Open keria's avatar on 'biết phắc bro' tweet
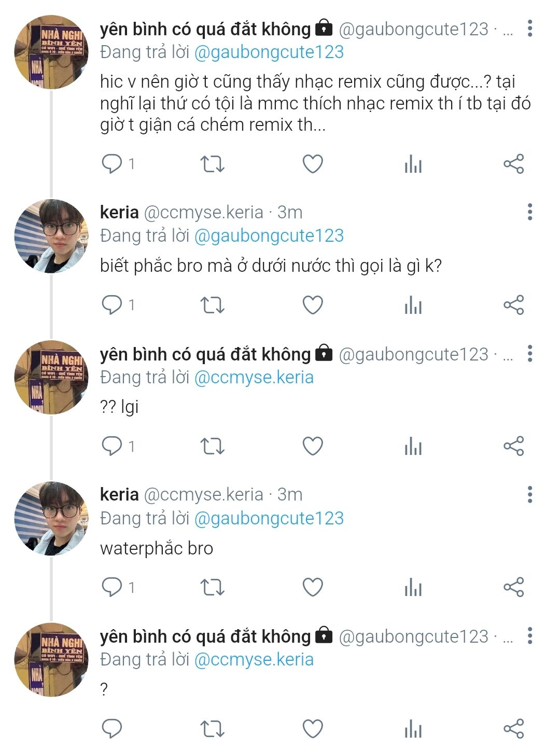 [x=51, y=236]
